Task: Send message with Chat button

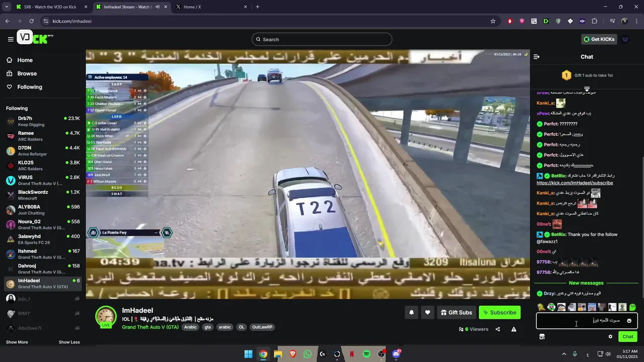Action: click(x=628, y=337)
